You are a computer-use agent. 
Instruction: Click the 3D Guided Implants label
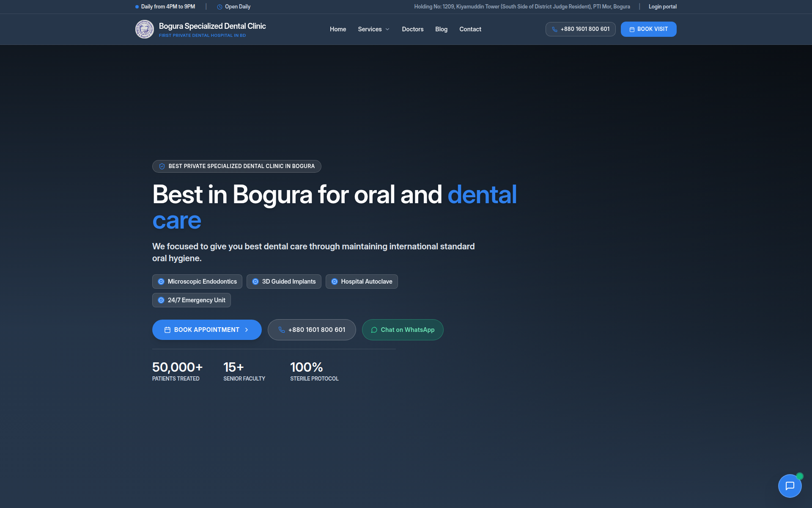[x=289, y=282]
